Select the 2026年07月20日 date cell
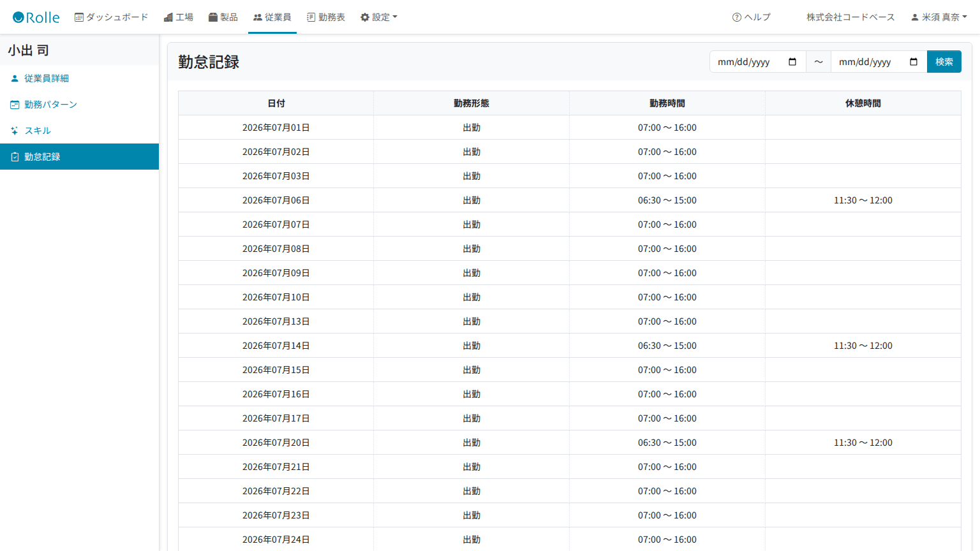Viewport: 980px width, 551px height. point(276,443)
